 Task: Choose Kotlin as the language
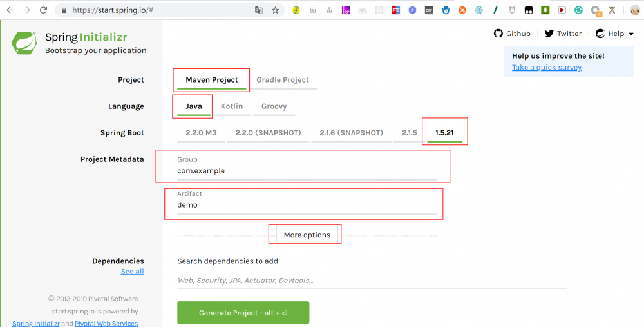232,106
